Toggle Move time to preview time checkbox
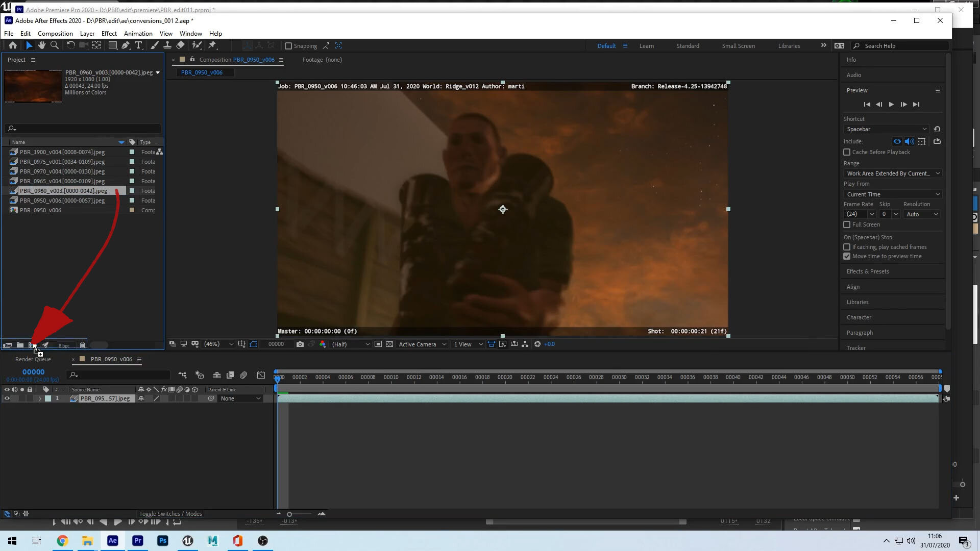Viewport: 980px width, 551px height. (x=847, y=256)
